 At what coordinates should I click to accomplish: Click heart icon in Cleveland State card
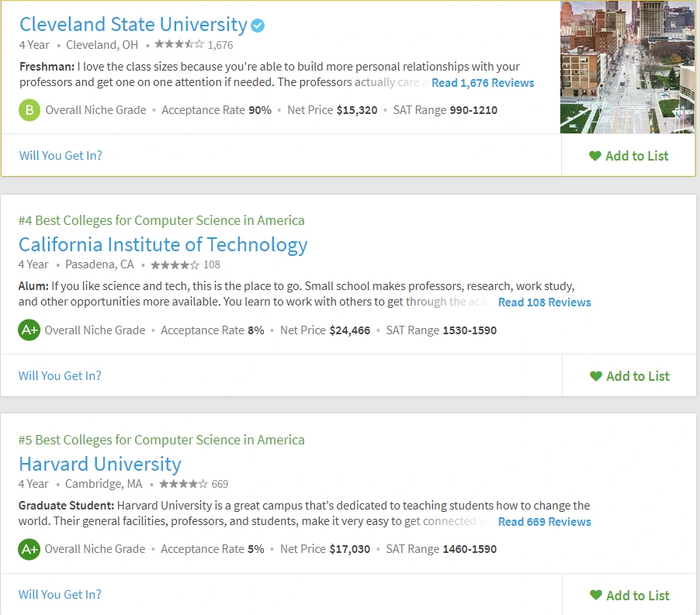click(x=594, y=156)
